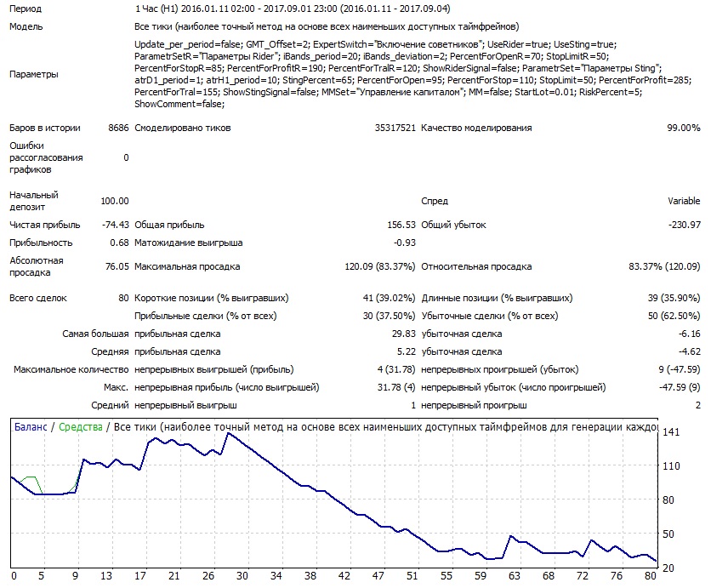The image size is (711, 588).
Task: Select the consecutive wins value '4 (31.78)'
Action: coord(396,369)
